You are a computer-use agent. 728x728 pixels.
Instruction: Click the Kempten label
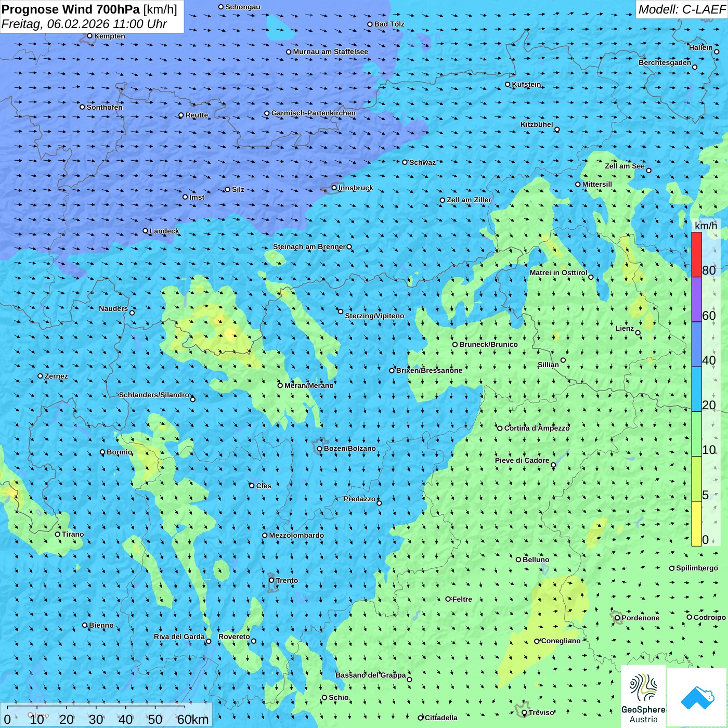(x=110, y=36)
